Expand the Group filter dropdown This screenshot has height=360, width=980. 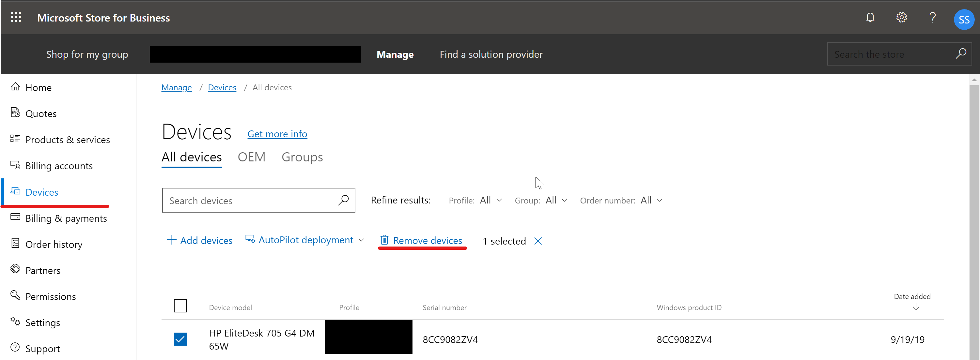click(556, 200)
